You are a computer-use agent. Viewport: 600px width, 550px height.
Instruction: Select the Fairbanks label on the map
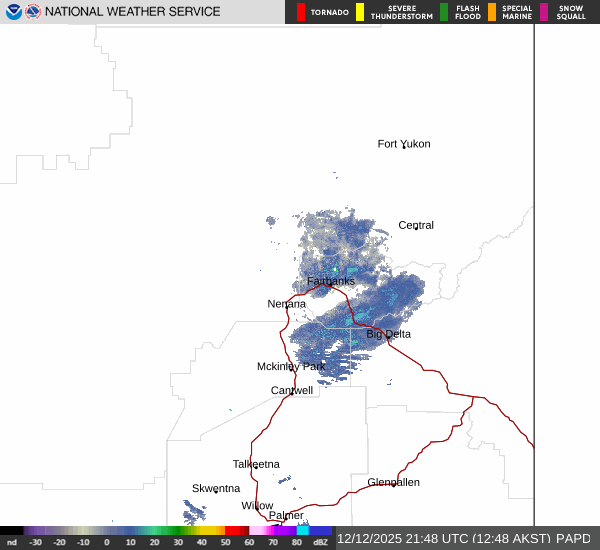pyautogui.click(x=330, y=281)
